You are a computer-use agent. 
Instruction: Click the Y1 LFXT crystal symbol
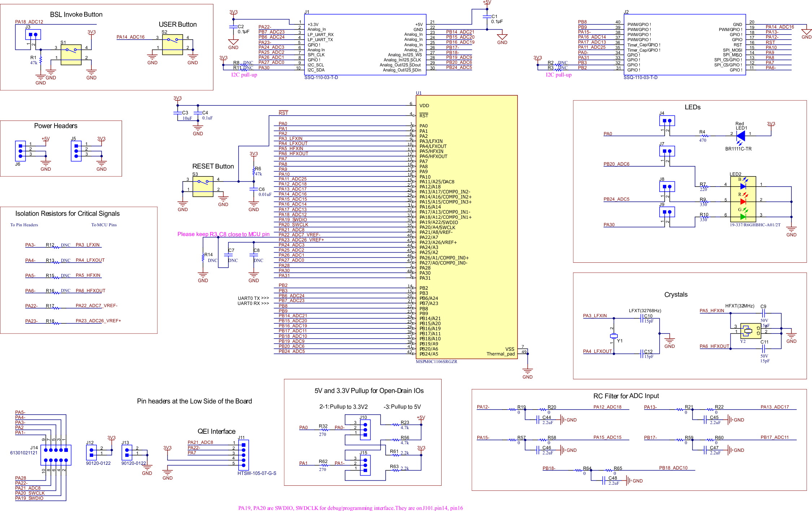(x=614, y=336)
